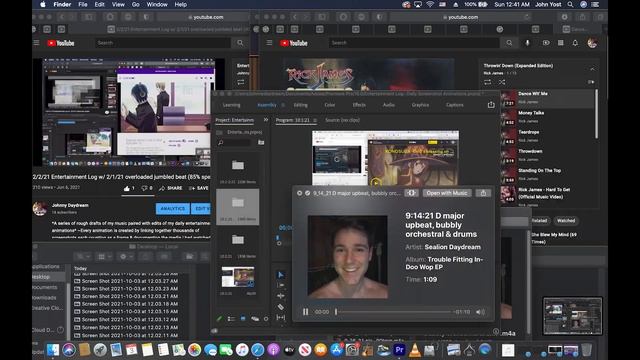Image resolution: width=640 pixels, height=360 pixels.
Task: Open VLC cone icon in Dock
Action: [x=415, y=350]
